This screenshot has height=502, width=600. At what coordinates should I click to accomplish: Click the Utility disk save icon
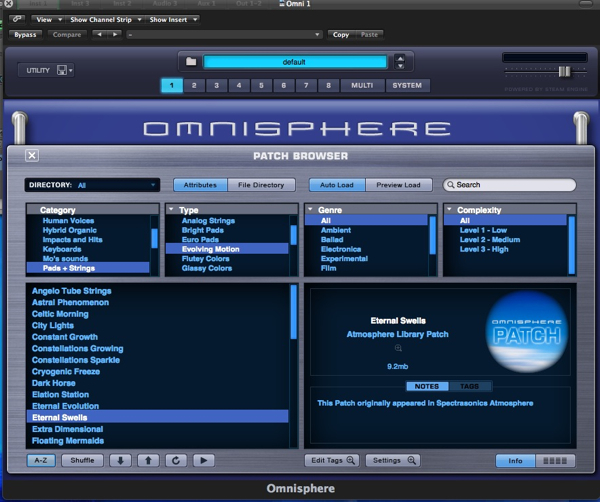point(62,70)
